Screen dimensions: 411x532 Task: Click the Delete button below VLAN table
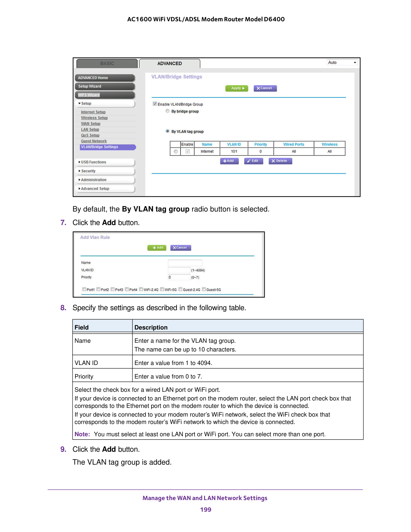click(x=280, y=161)
